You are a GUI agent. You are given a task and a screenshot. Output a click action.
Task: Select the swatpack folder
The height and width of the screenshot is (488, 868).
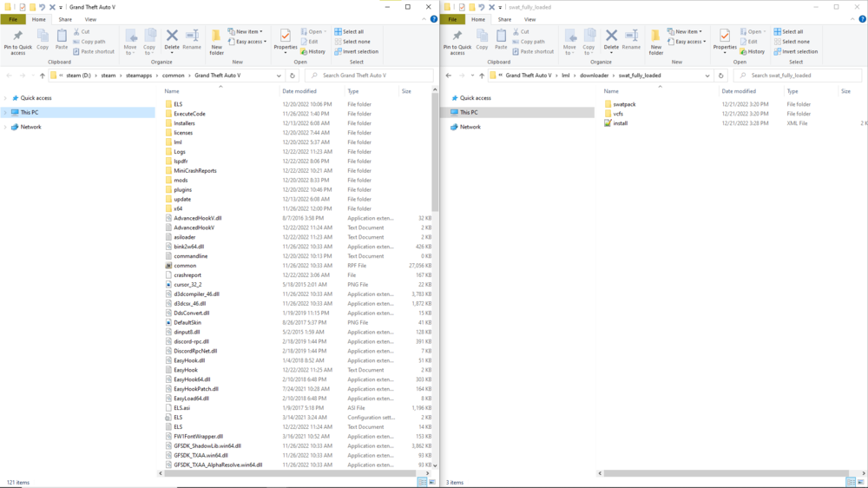click(624, 104)
